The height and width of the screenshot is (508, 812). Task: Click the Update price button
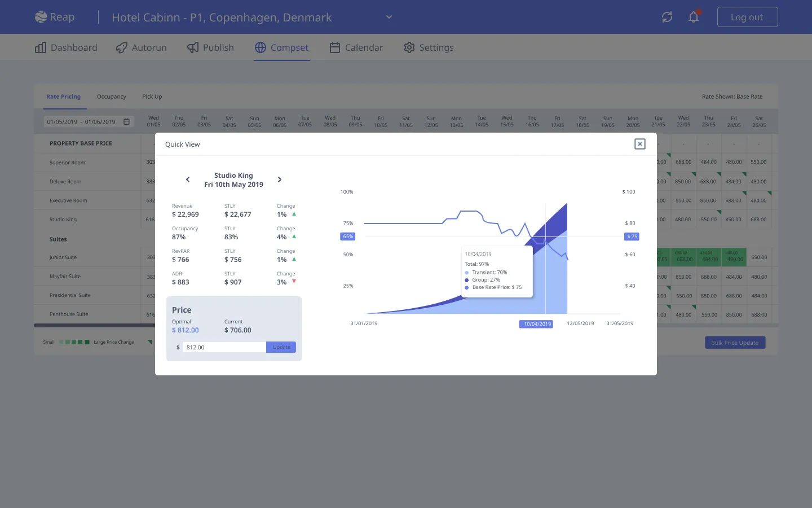[x=281, y=347]
